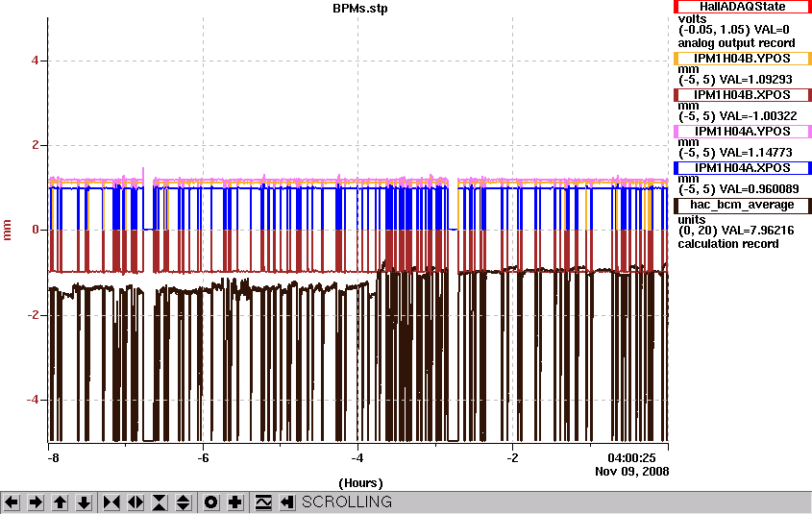812x514 pixels.
Task: Shift the plot down with the down arrow
Action: pos(85,502)
